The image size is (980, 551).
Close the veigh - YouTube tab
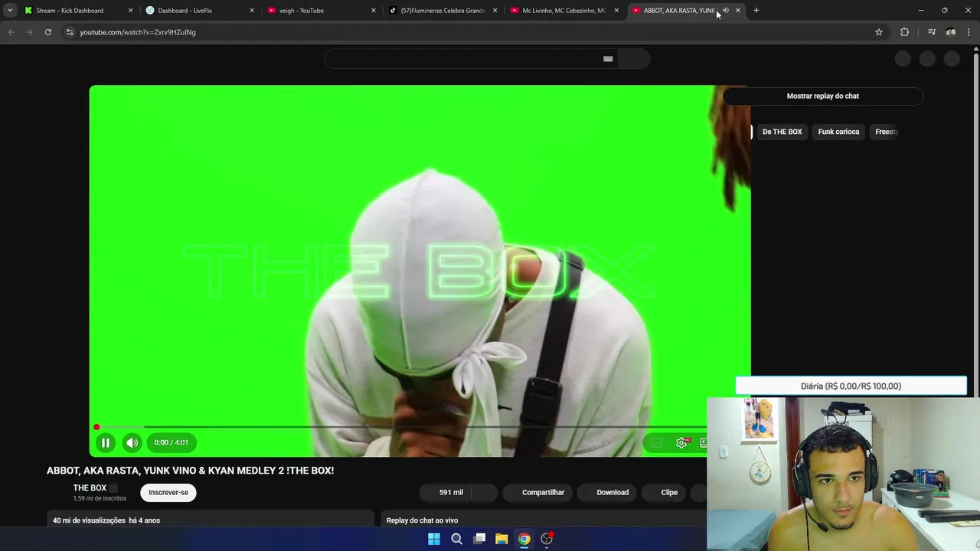tap(374, 11)
